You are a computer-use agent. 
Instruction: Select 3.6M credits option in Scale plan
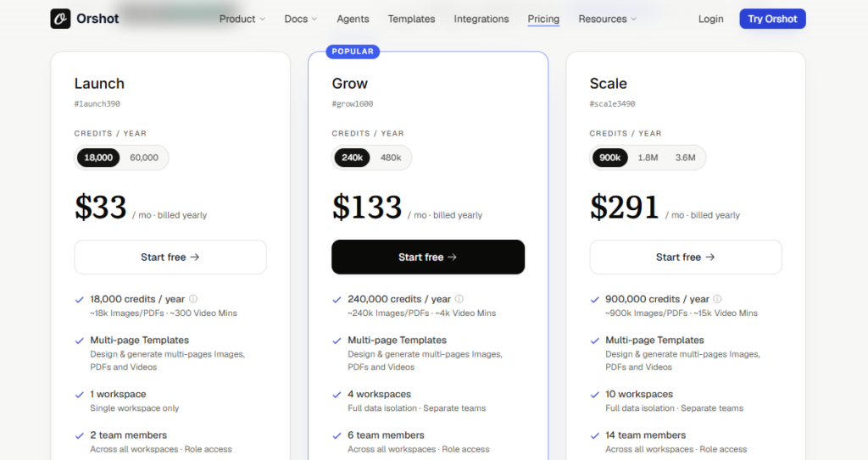tap(685, 158)
